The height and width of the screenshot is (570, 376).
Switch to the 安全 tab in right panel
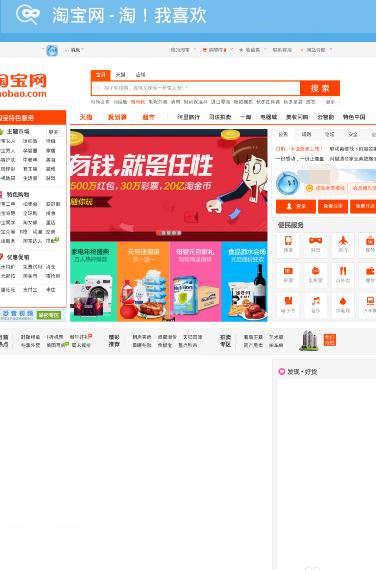click(x=353, y=135)
